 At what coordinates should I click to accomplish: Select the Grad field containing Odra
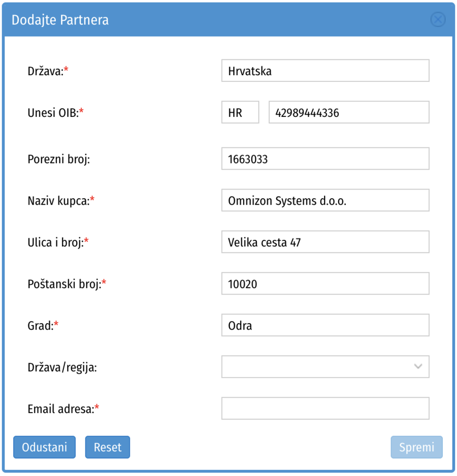tap(325, 326)
